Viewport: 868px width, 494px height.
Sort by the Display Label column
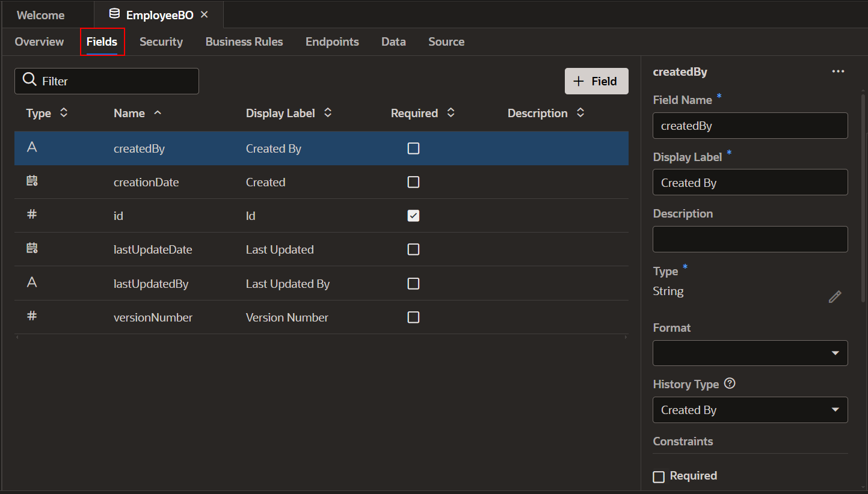[x=328, y=112]
